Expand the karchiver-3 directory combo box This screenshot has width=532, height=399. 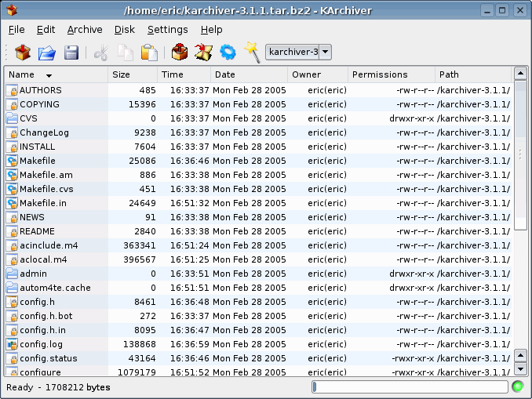(325, 53)
